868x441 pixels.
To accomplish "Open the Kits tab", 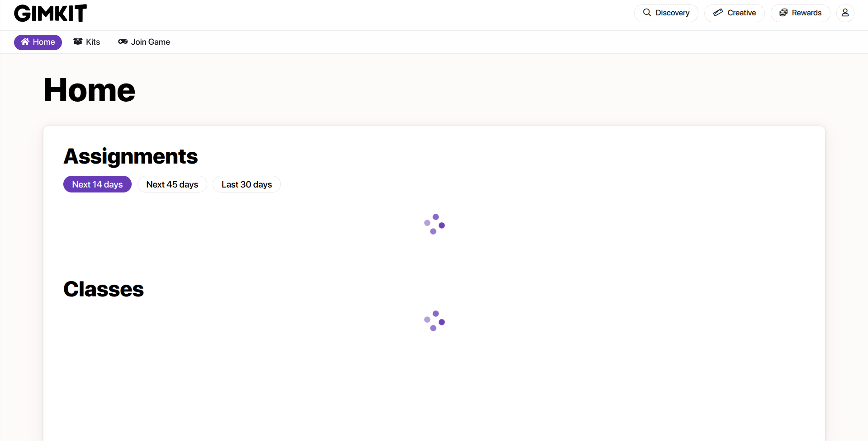I will click(x=93, y=42).
